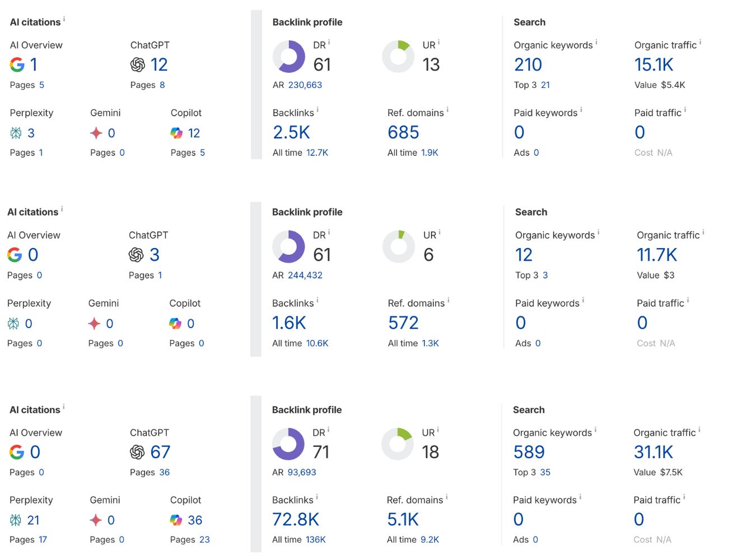Open the 210 organic keywords report

[528, 65]
